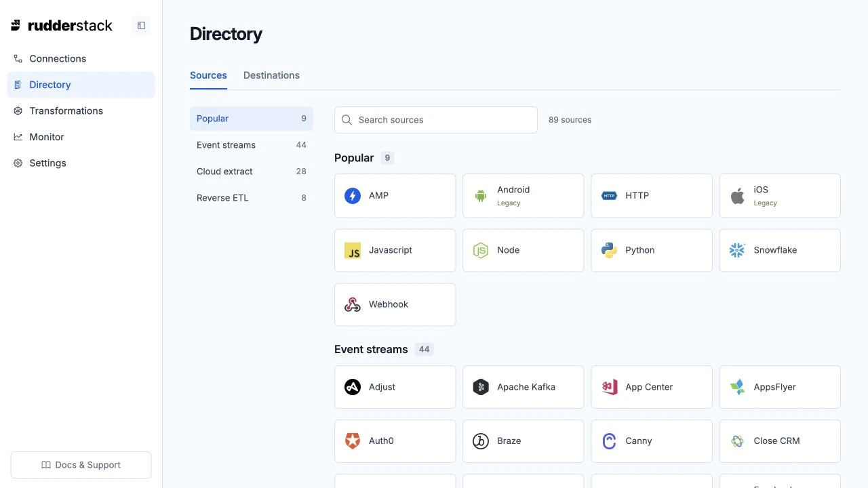Click the "Event streams" section heading
Screen dimensions: 868x488
(x=371, y=350)
